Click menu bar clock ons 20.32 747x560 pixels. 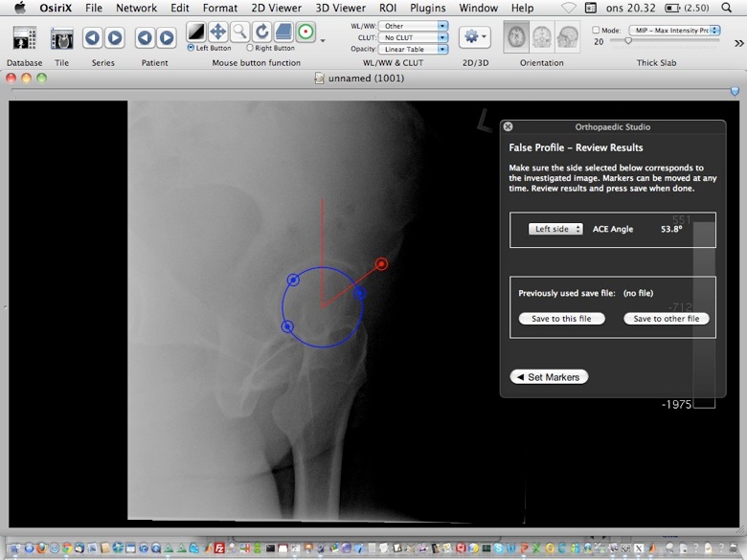[630, 8]
